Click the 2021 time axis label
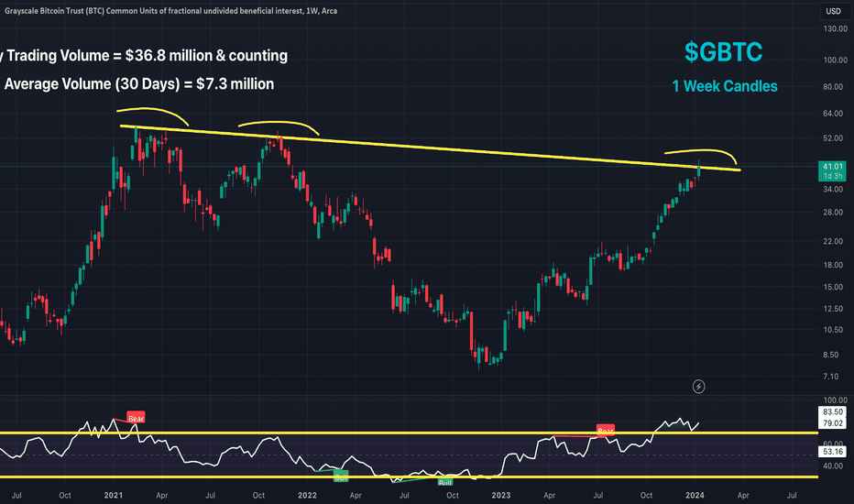The height and width of the screenshot is (504, 854). [114, 495]
